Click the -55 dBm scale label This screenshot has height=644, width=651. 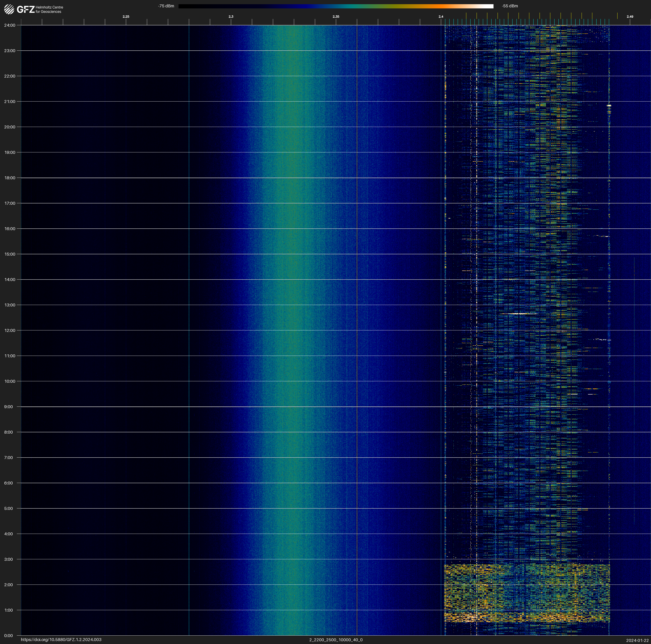(510, 6)
